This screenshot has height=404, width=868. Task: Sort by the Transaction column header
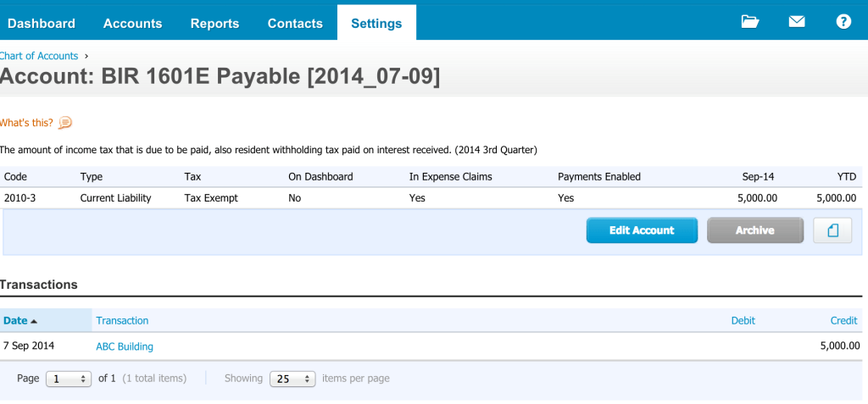122,320
